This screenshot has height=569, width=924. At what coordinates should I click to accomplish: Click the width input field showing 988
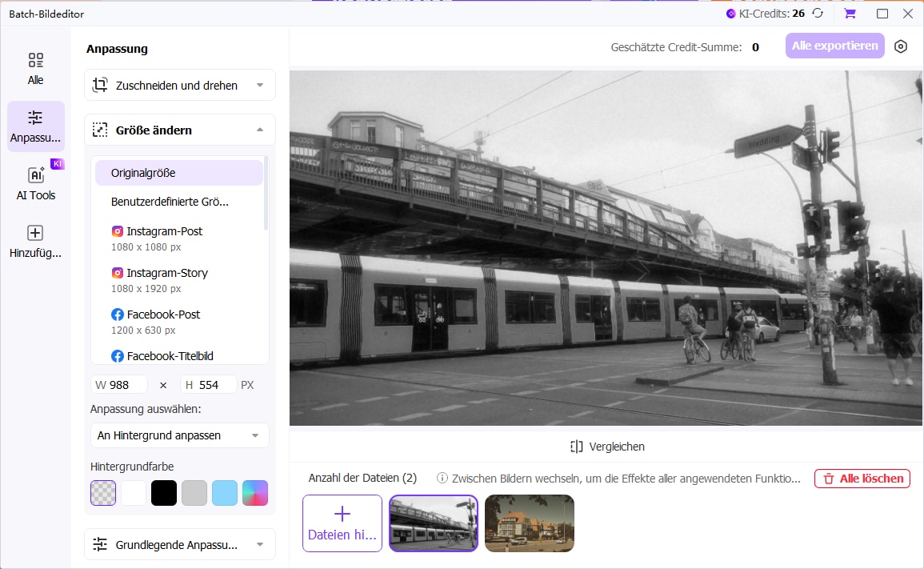coord(119,385)
